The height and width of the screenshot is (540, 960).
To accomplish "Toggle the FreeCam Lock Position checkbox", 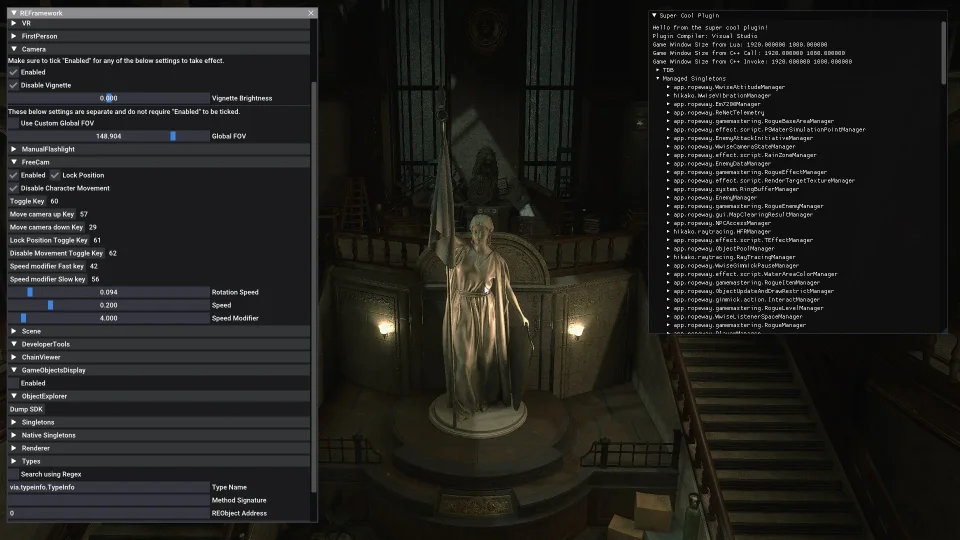I will click(56, 175).
